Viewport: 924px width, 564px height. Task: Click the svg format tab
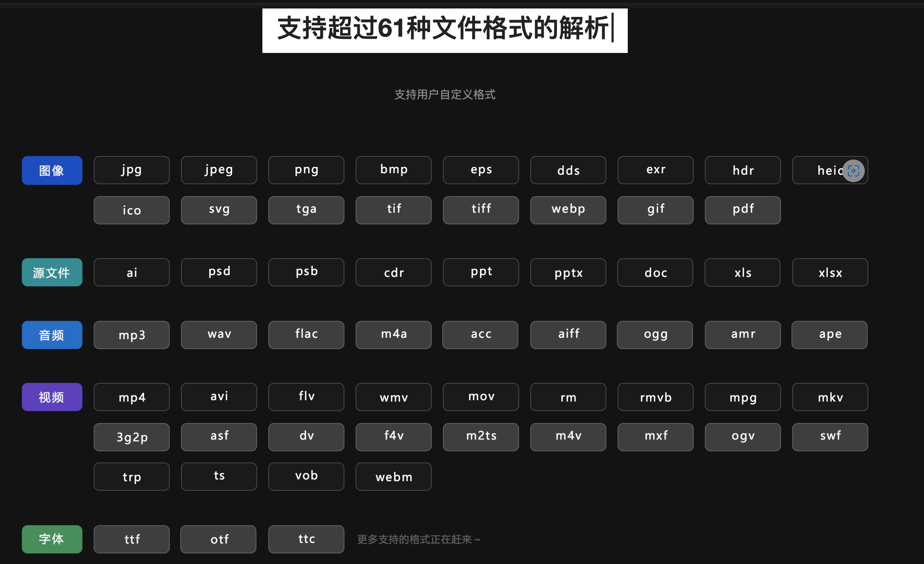pos(219,209)
